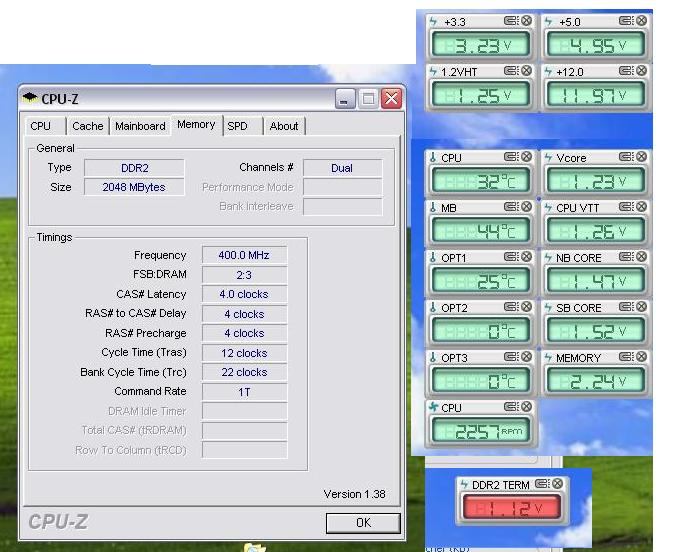Open the Mainboard tab
Screen dimensions: 679x552
point(140,126)
